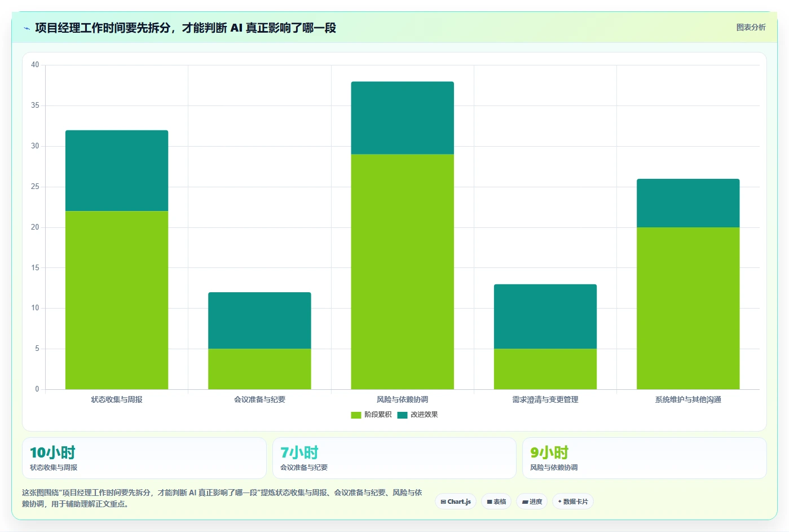Click the green bar segment for 系统维护与其他沟通
This screenshot has height=532, width=789.
pos(688,308)
